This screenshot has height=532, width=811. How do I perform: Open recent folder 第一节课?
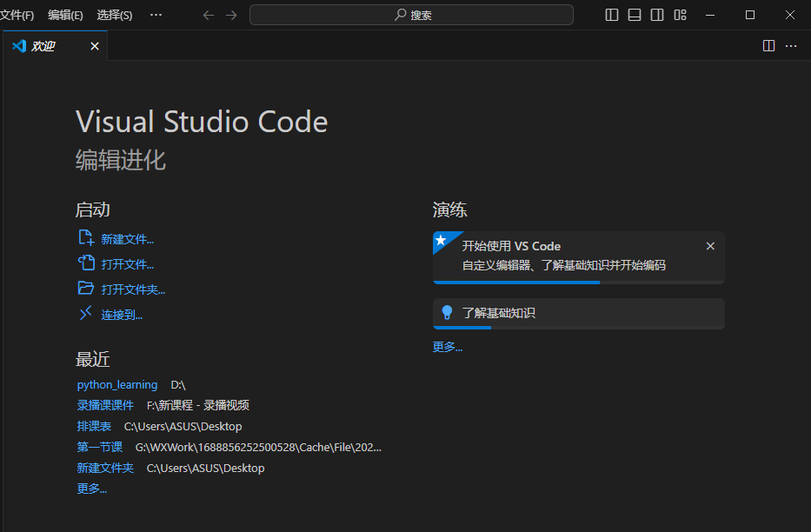100,447
